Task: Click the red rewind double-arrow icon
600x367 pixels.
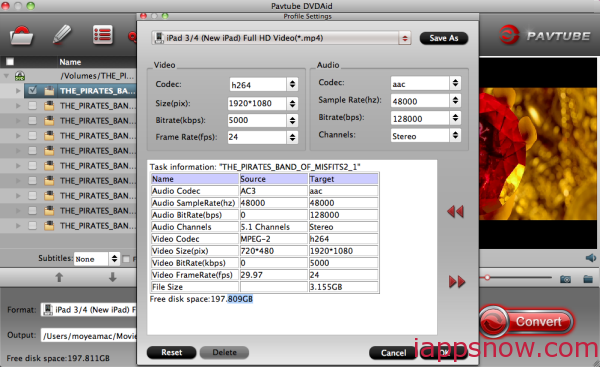Action: click(x=455, y=212)
